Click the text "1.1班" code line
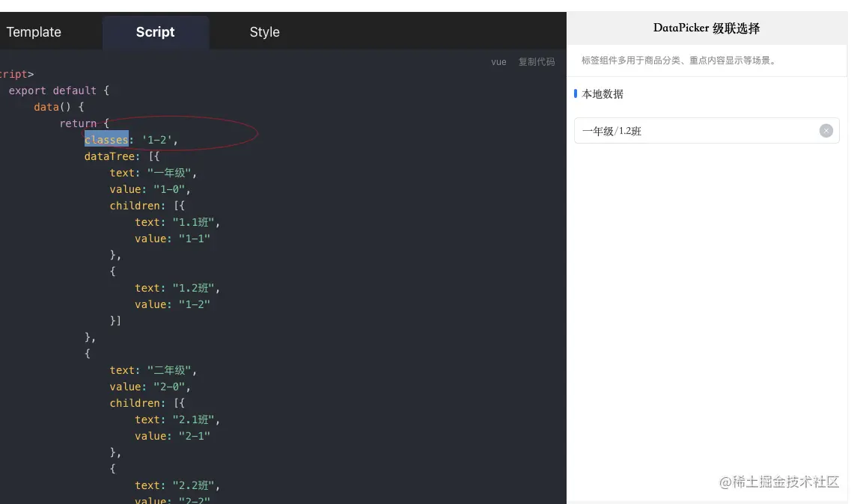This screenshot has height=504, width=854. point(177,222)
